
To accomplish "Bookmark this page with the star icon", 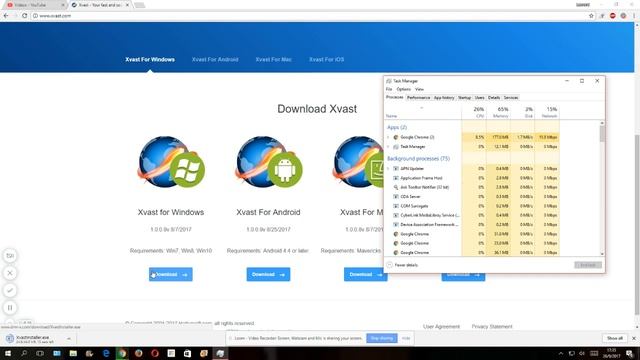I will (x=591, y=16).
